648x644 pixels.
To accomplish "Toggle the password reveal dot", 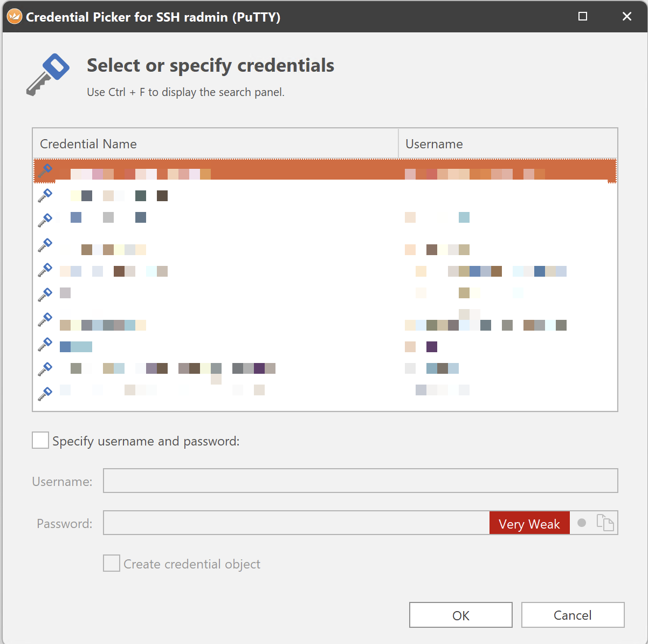I will coord(582,523).
